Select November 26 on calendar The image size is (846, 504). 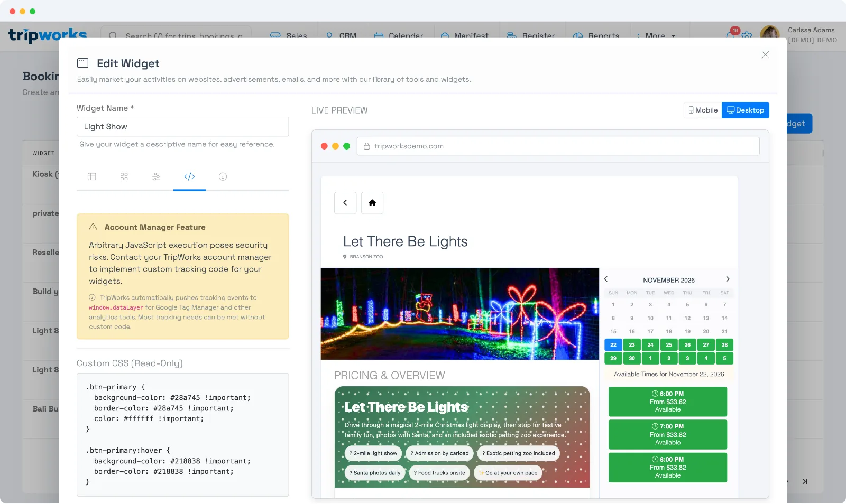point(687,345)
